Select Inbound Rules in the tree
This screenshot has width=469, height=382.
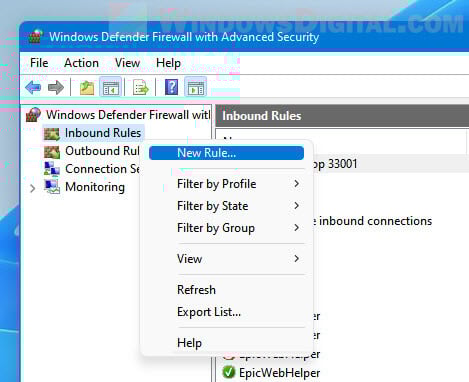point(103,133)
